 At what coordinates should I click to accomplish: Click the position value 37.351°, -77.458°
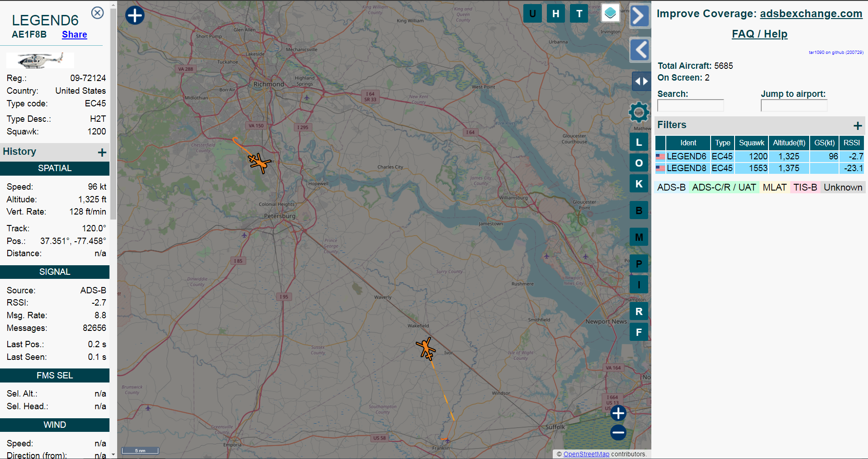[x=73, y=241]
